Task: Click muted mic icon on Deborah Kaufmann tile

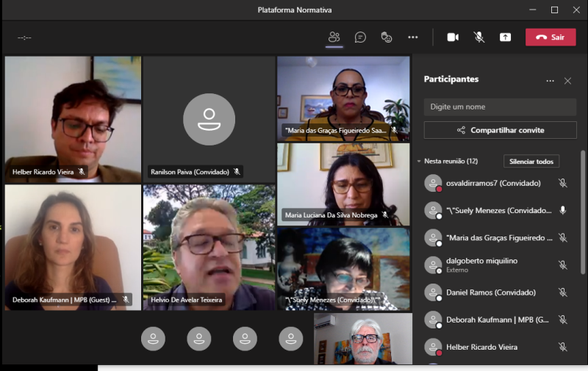Action: pyautogui.click(x=126, y=300)
